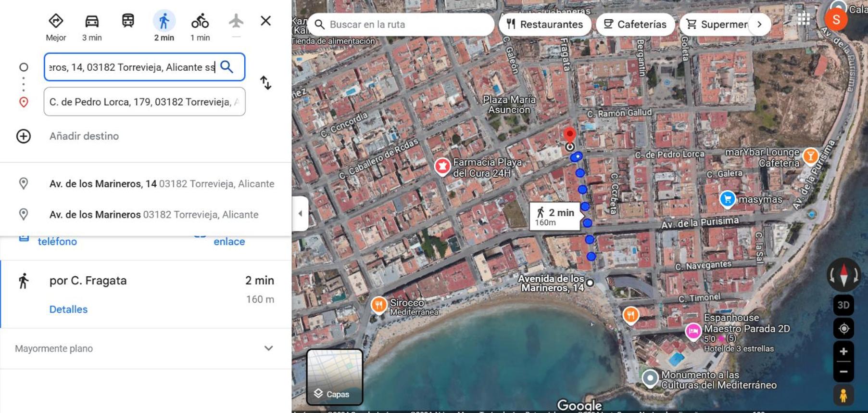Click Farmacia Playa del Cura 24H marker
Viewport: 868px width, 413px height.
tap(442, 167)
